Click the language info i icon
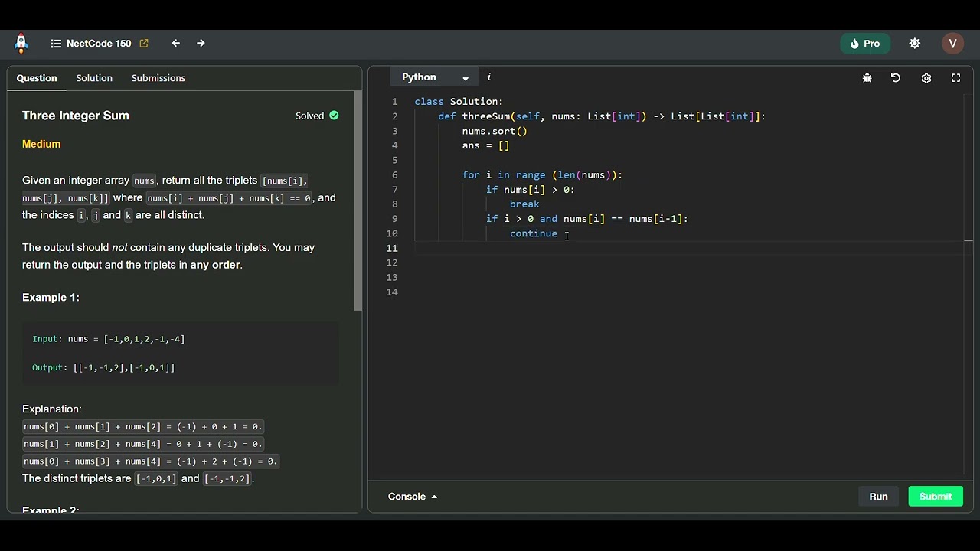 [488, 77]
